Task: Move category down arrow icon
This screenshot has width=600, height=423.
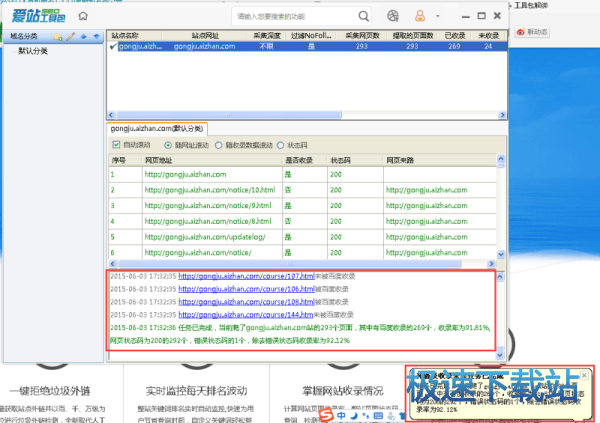Action: [x=96, y=37]
